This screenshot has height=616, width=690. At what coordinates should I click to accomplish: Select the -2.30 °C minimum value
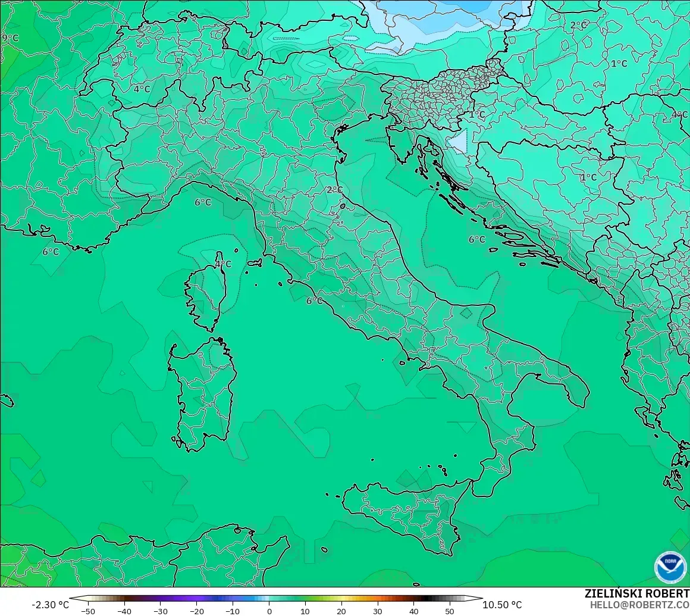click(50, 605)
